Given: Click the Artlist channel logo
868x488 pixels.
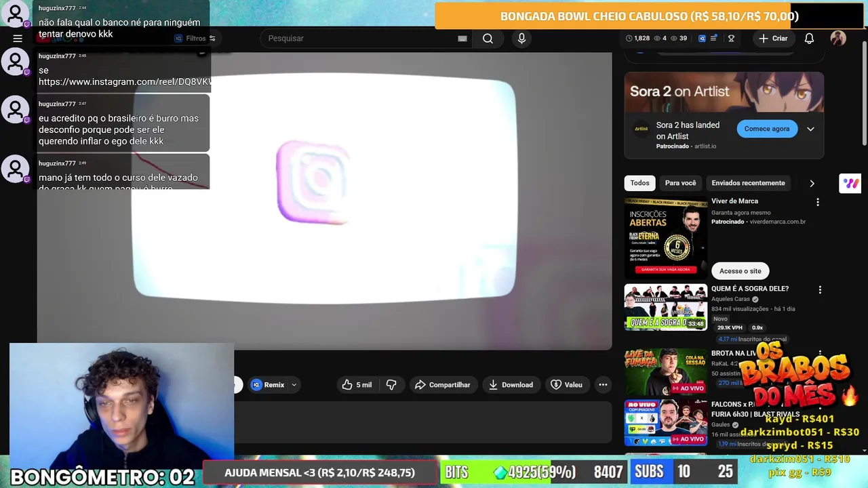Looking at the screenshot, I should [x=642, y=129].
